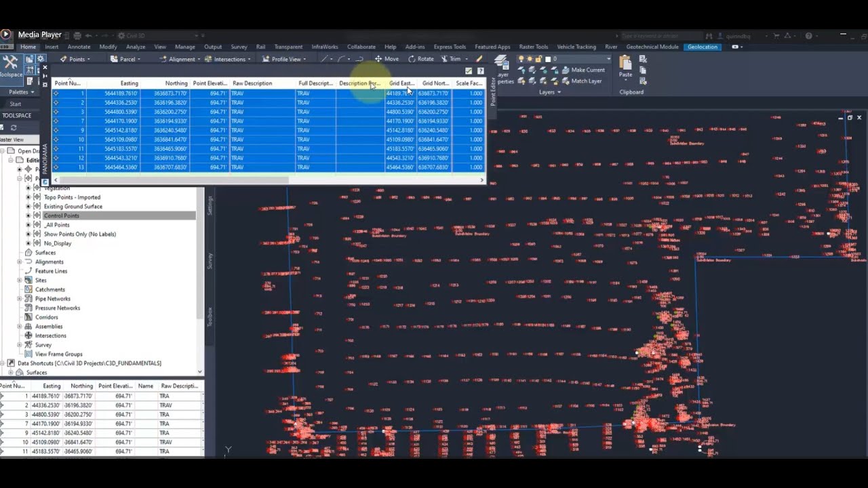Viewport: 868px width, 488px height.
Task: Open the Panorama help question-mark icon
Action: pyautogui.click(x=480, y=70)
